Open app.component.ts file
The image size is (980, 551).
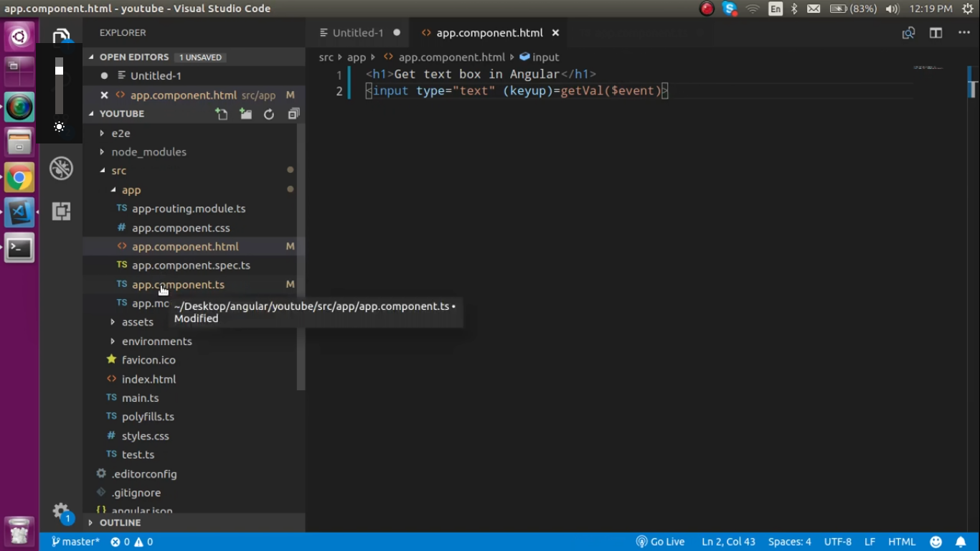(178, 285)
